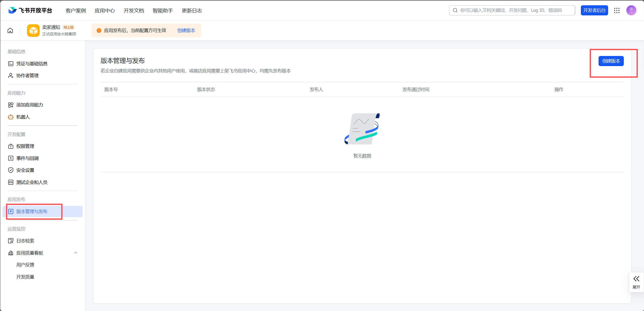Open the 开发文档 top menu

(x=134, y=11)
